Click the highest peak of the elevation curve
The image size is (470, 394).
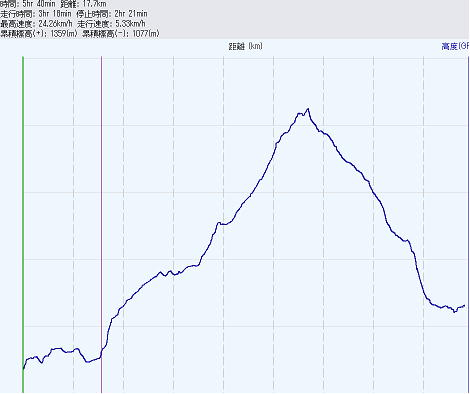pos(308,109)
